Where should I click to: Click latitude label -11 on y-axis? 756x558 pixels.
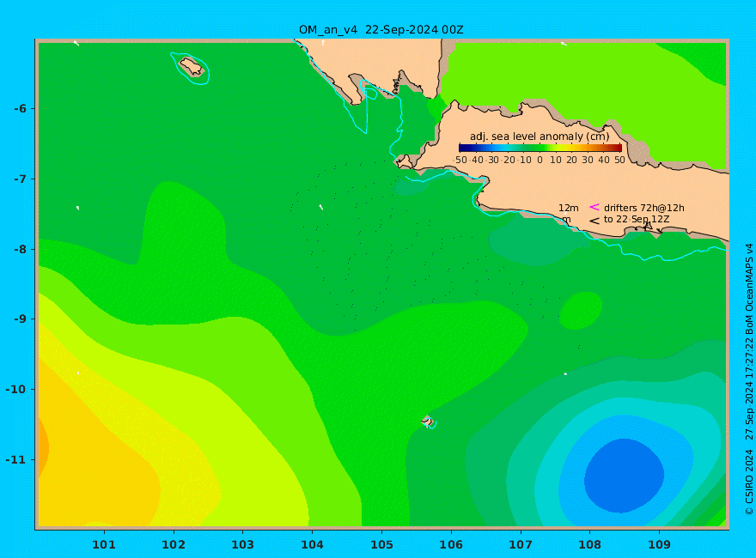click(16, 459)
